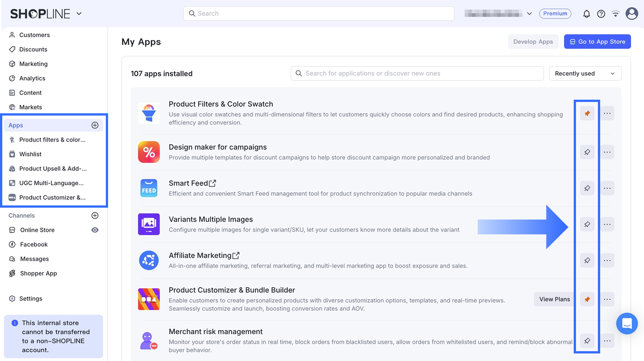This screenshot has width=644, height=361.
Task: Pin Design maker for campaigns app
Action: [x=587, y=152]
